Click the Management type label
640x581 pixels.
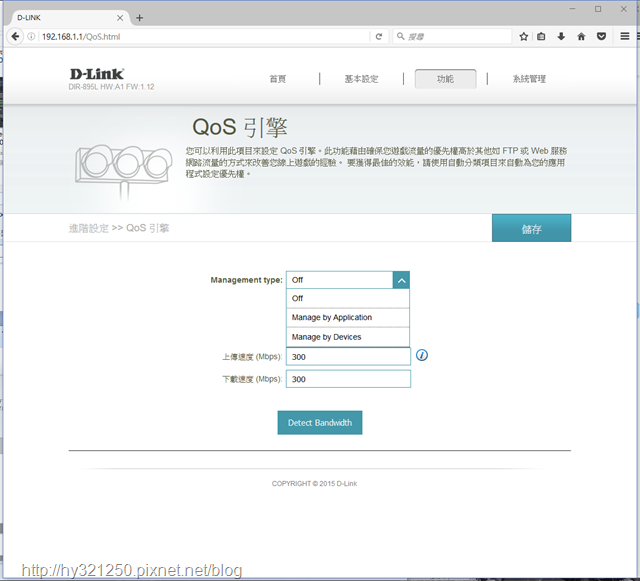(x=247, y=280)
